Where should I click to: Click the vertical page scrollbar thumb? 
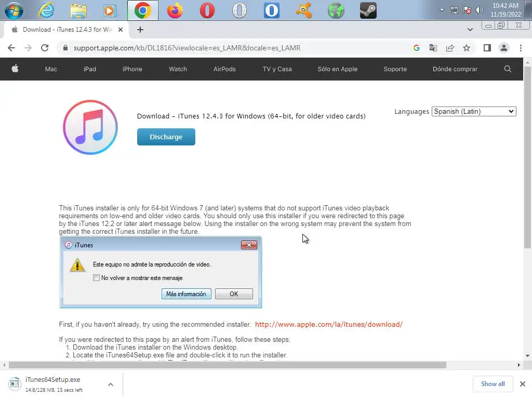(x=527, y=157)
